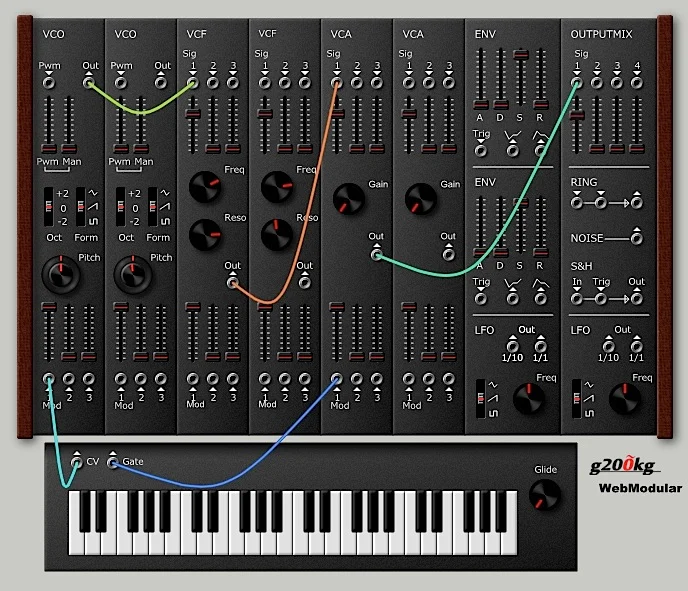688x591 pixels.
Task: Click the first VCA Out jack
Action: [376, 254]
